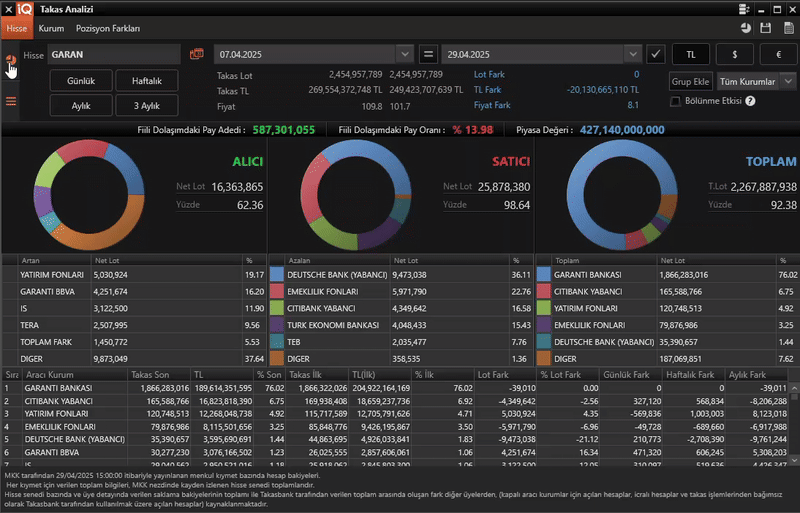Confirm dates with the checkmark button
This screenshot has height=513, width=800.
point(656,54)
